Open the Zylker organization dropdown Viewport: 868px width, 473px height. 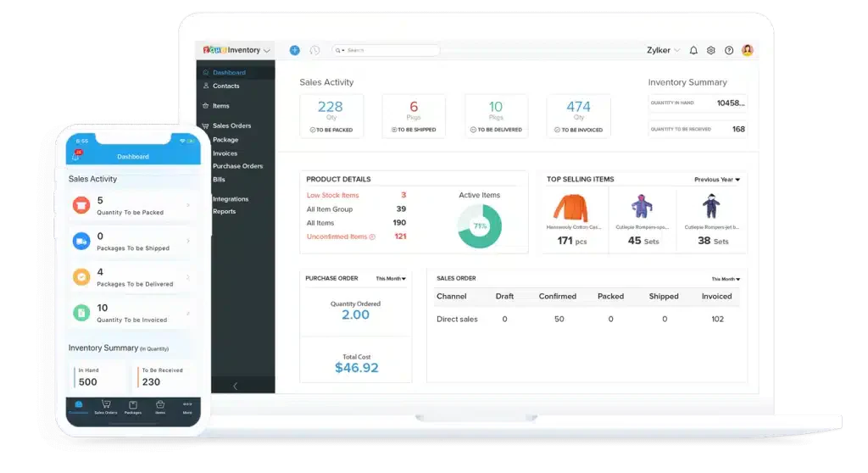point(663,50)
